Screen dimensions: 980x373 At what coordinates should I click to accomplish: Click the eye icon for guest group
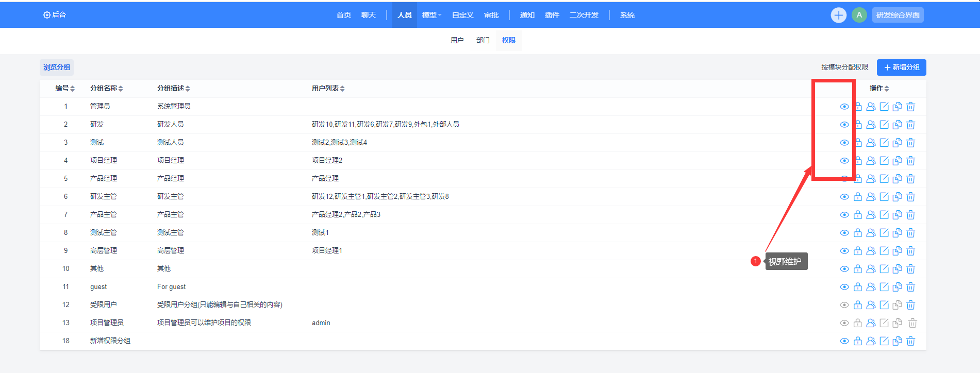tap(844, 287)
